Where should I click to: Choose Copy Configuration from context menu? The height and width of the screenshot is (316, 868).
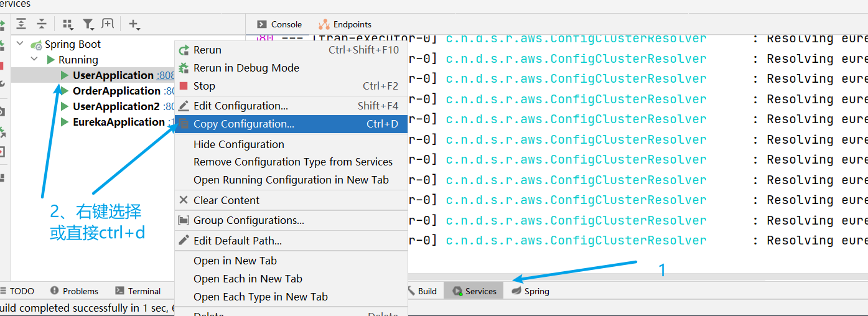(x=243, y=124)
